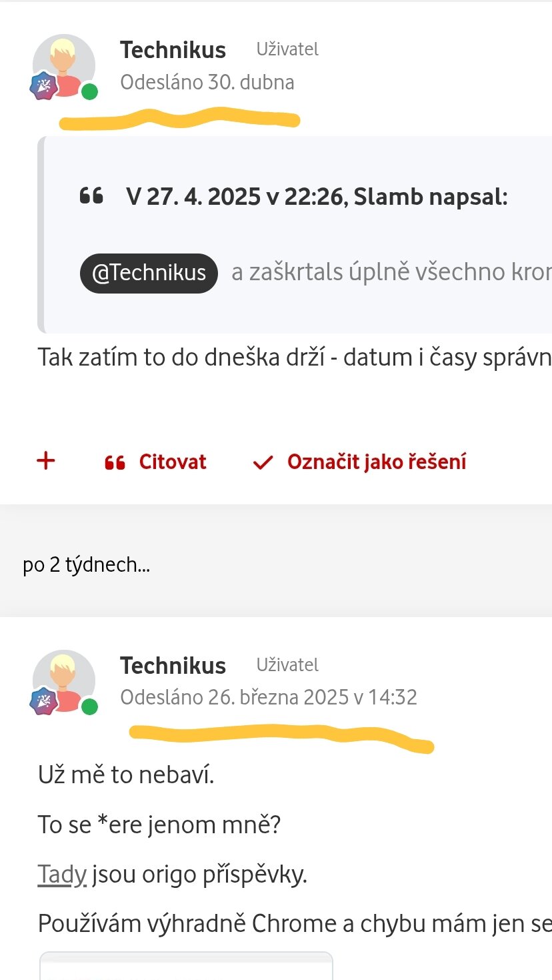Click the checkmark icon for marking solution
The height and width of the screenshot is (980, 552).
(x=263, y=462)
